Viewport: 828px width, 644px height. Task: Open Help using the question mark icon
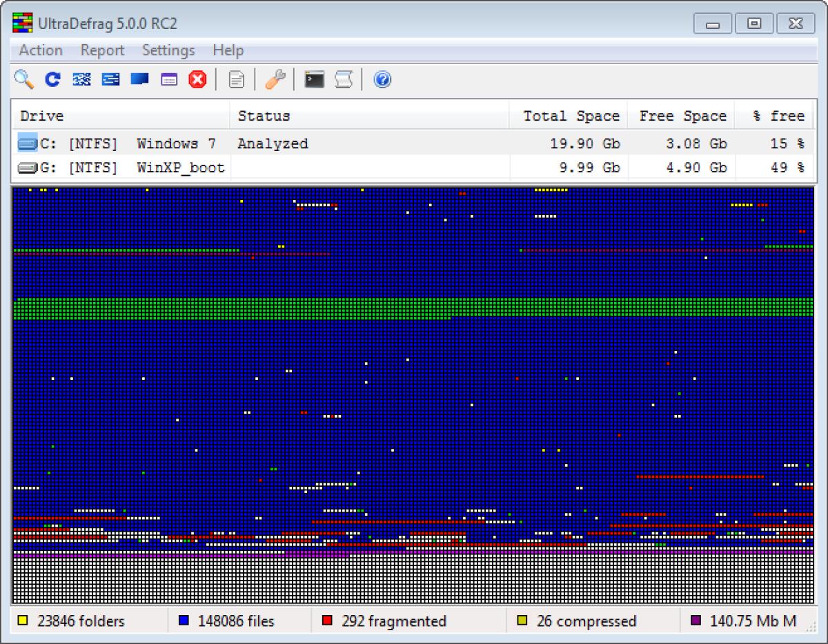(382, 79)
